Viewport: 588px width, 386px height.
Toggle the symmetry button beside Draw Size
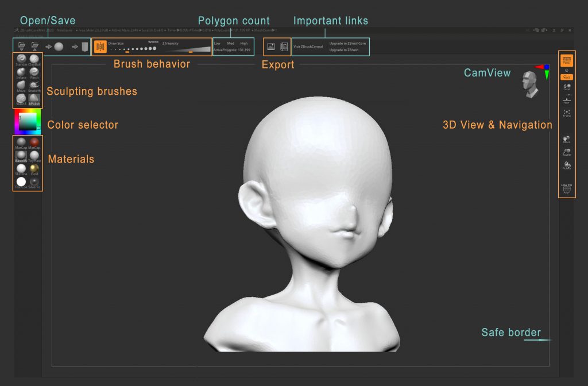pyautogui.click(x=100, y=47)
